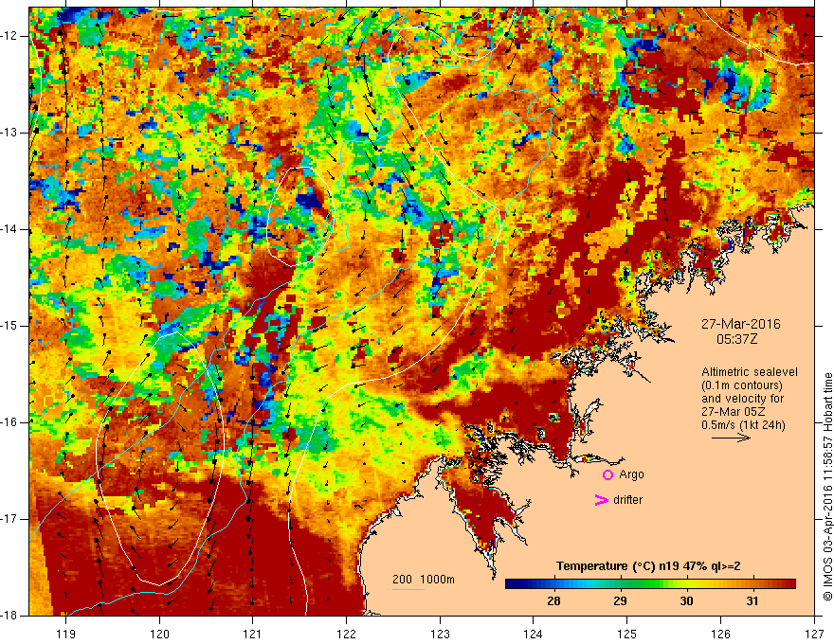
Task: Click the 'and velocity for' caption line
Action: pyautogui.click(x=742, y=399)
